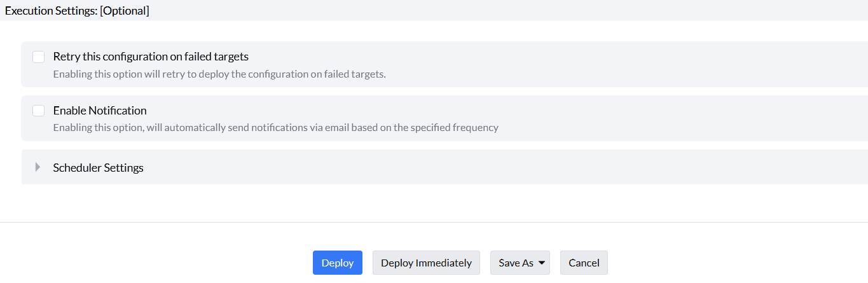The image size is (868, 283).
Task: Click the "Retry this configuration on failed targets" label
Action: pos(151,57)
